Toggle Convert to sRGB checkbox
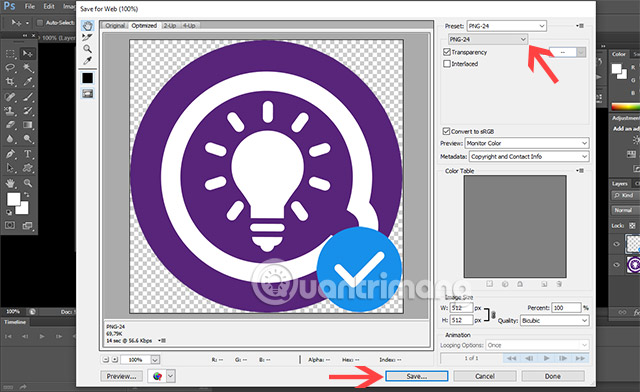This screenshot has height=392, width=640. pyautogui.click(x=447, y=131)
